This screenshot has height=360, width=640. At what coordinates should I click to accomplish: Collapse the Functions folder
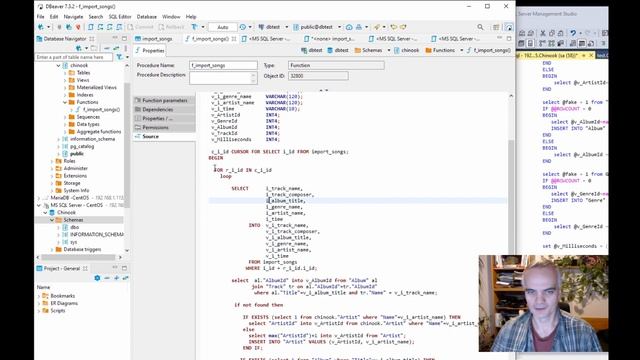pyautogui.click(x=65, y=102)
